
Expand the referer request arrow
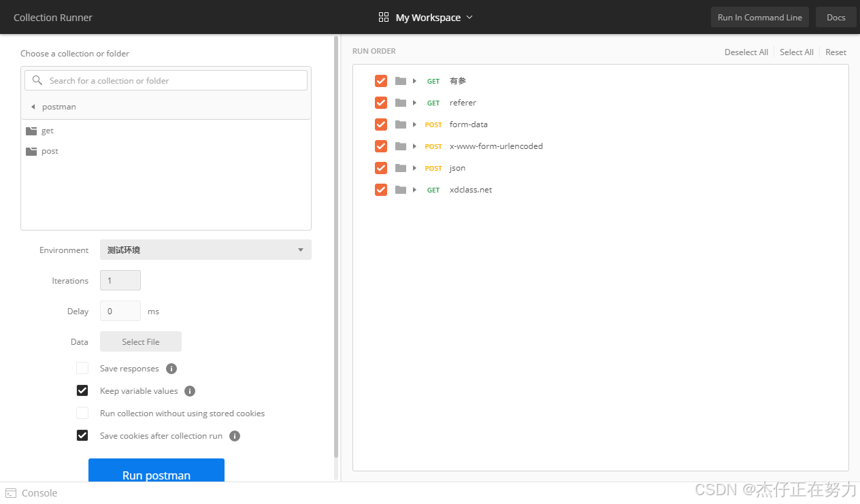414,103
